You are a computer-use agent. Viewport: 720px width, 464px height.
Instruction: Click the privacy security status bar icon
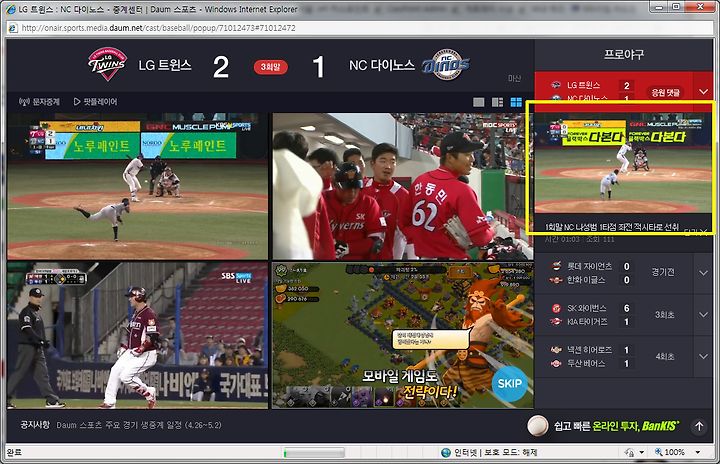pyautogui.click(x=629, y=453)
